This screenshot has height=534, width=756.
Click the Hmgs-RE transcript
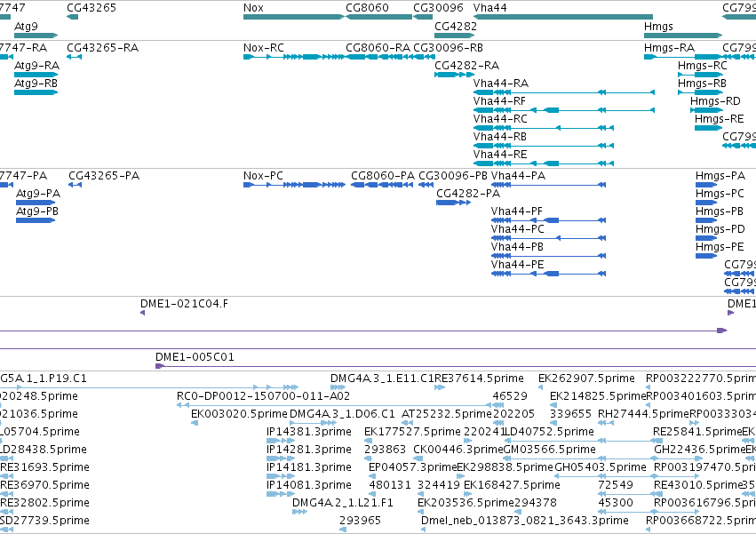708,128
